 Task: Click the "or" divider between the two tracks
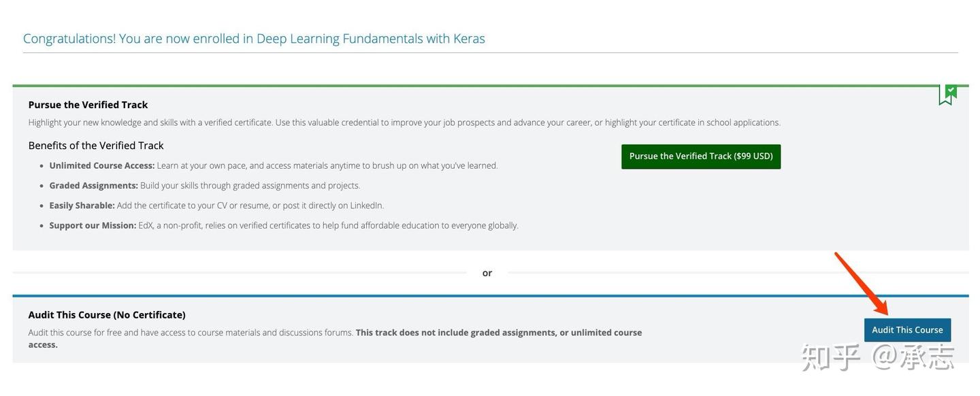tap(487, 273)
